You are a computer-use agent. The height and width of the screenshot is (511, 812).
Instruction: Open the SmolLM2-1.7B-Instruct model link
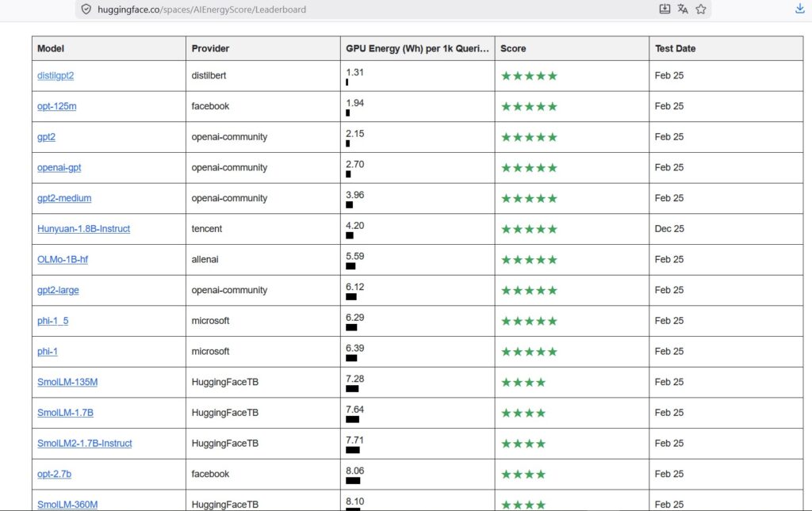click(x=84, y=443)
